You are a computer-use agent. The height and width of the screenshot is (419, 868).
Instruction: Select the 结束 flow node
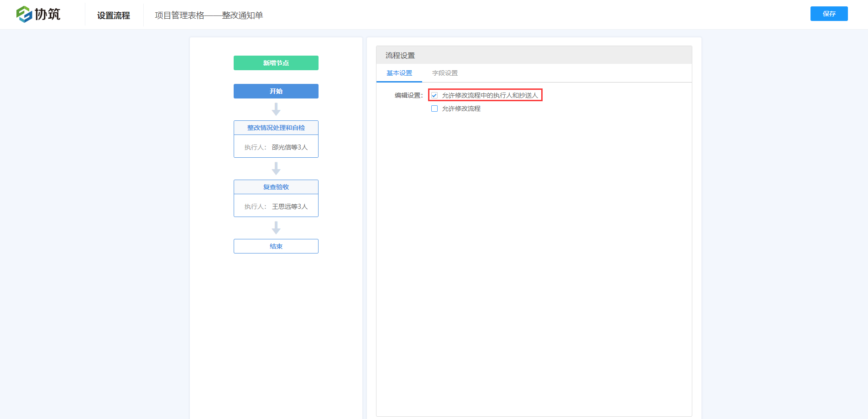tap(276, 246)
